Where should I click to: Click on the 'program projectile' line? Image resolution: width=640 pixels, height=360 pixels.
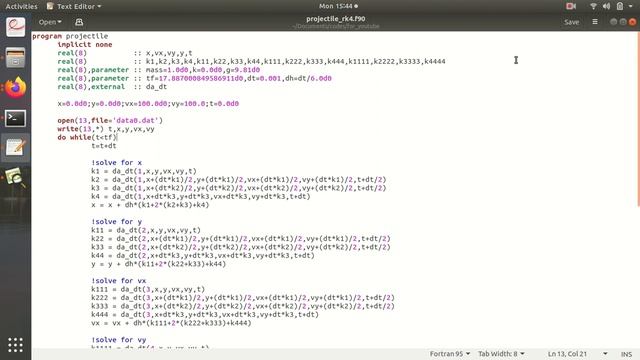click(x=70, y=36)
